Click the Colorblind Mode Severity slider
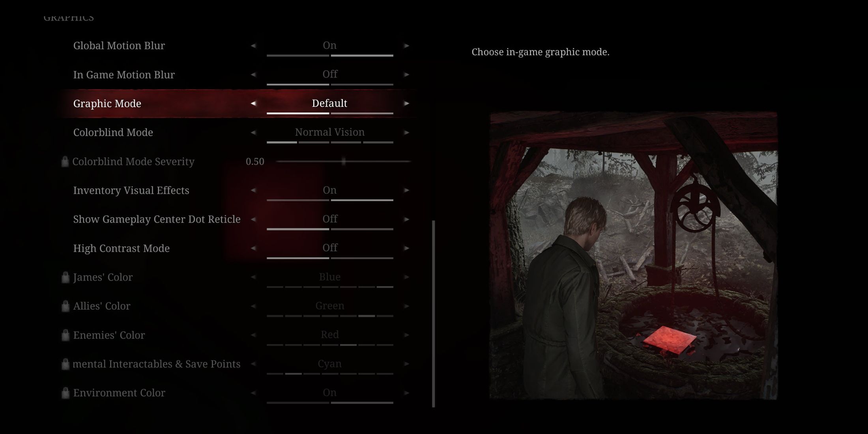868x434 pixels. click(342, 161)
